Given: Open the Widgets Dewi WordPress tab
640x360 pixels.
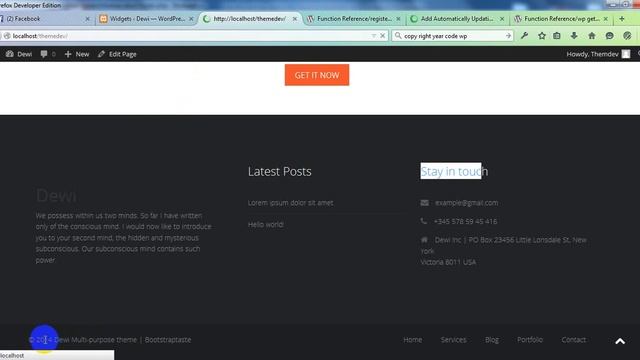Looking at the screenshot, I should pos(147,19).
